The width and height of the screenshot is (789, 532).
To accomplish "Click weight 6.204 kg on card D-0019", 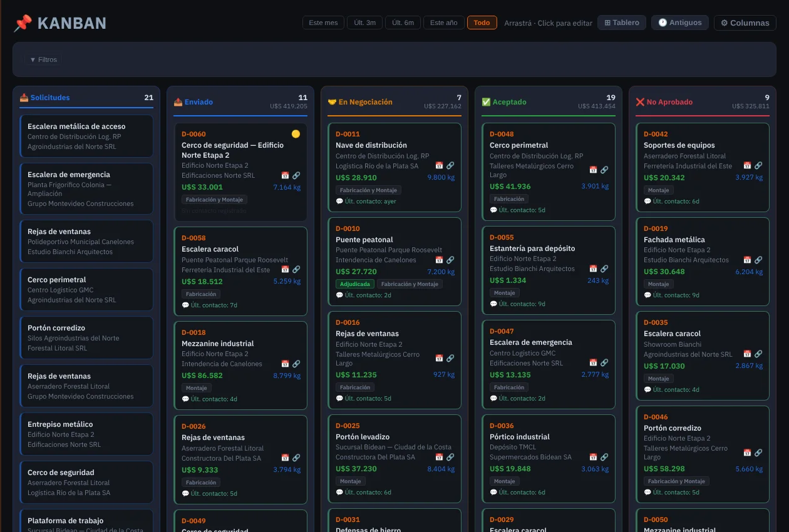I will pyautogui.click(x=749, y=272).
